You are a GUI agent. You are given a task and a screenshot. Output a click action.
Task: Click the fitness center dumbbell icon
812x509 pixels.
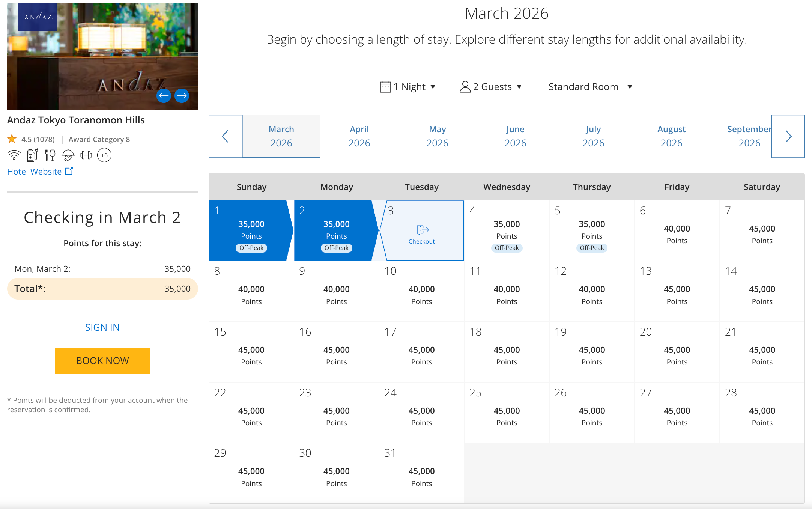(x=86, y=155)
